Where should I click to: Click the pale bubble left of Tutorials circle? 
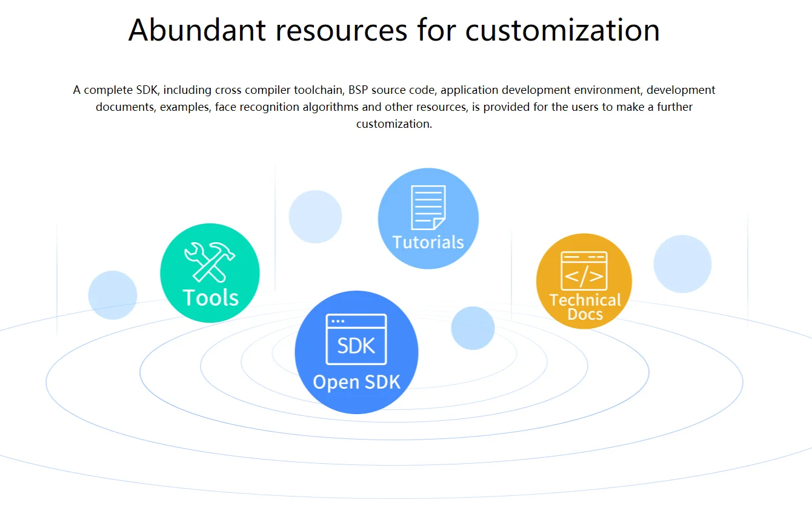315,217
